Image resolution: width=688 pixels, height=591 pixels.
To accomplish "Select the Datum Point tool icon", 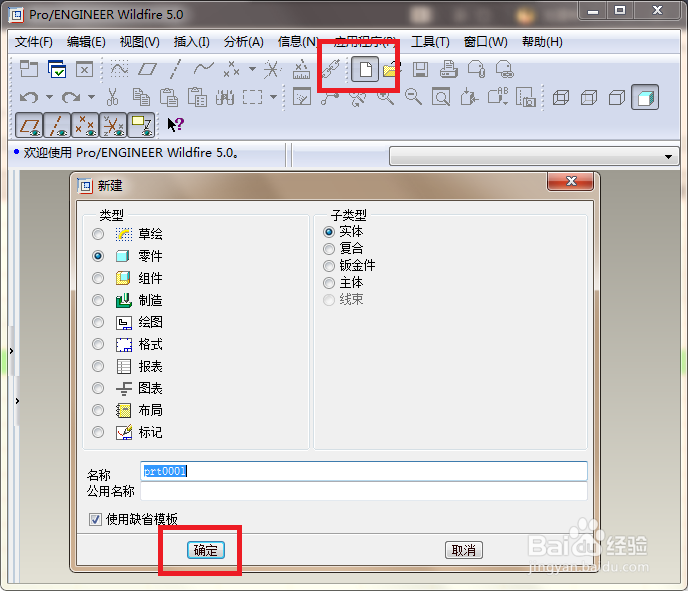I will [x=231, y=69].
